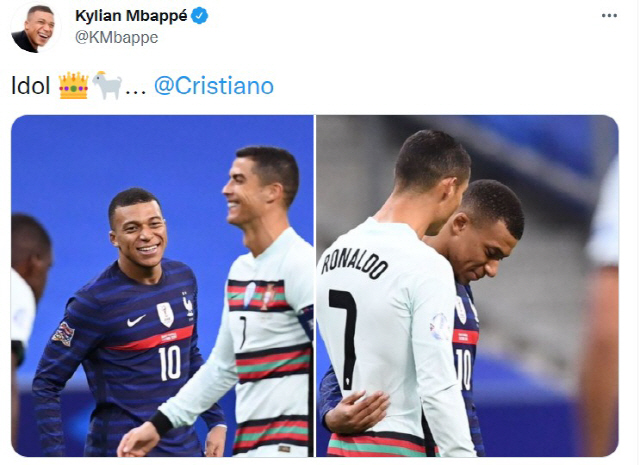The width and height of the screenshot is (640, 465).
Task: Click the Nike swoosh on the blue jersey
Action: (x=136, y=320)
